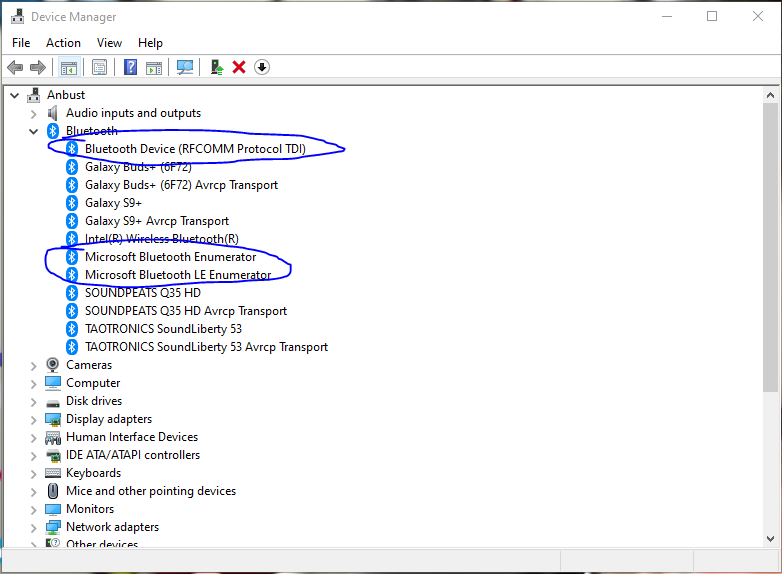Click the scrollbar up arrow
The width and height of the screenshot is (782, 574).
click(770, 95)
